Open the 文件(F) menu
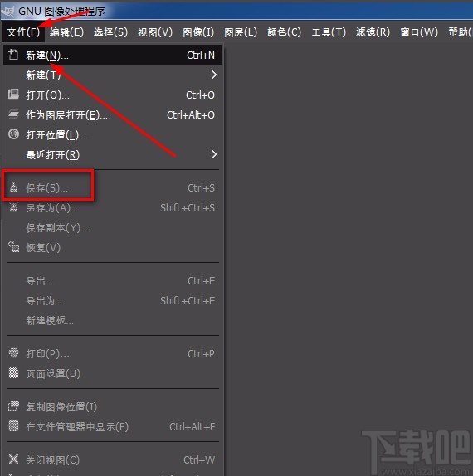Viewport: 473px width, 476px height. click(x=23, y=32)
